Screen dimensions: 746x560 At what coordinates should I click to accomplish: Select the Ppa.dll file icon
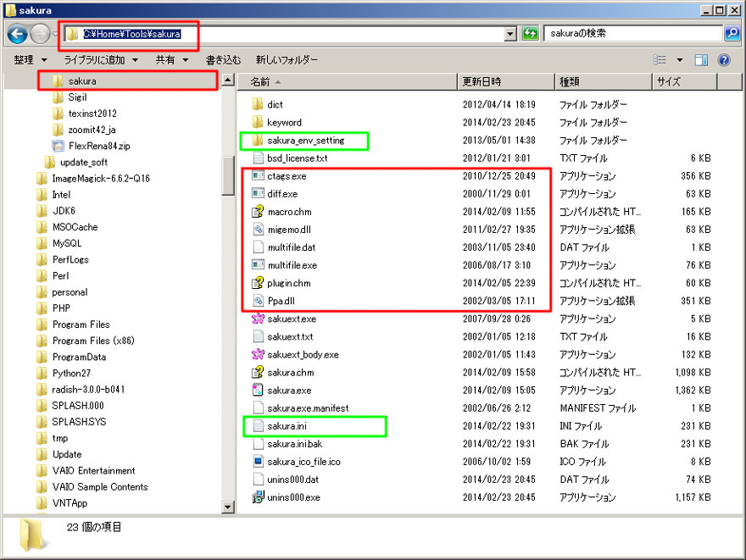[x=258, y=301]
